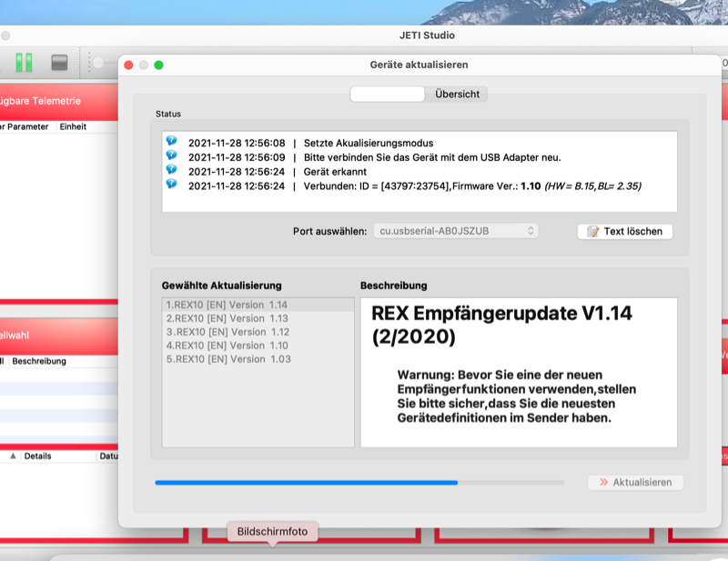Image resolution: width=728 pixels, height=561 pixels.
Task: Click sort arrow beside the Details column header
Action: coord(13,456)
